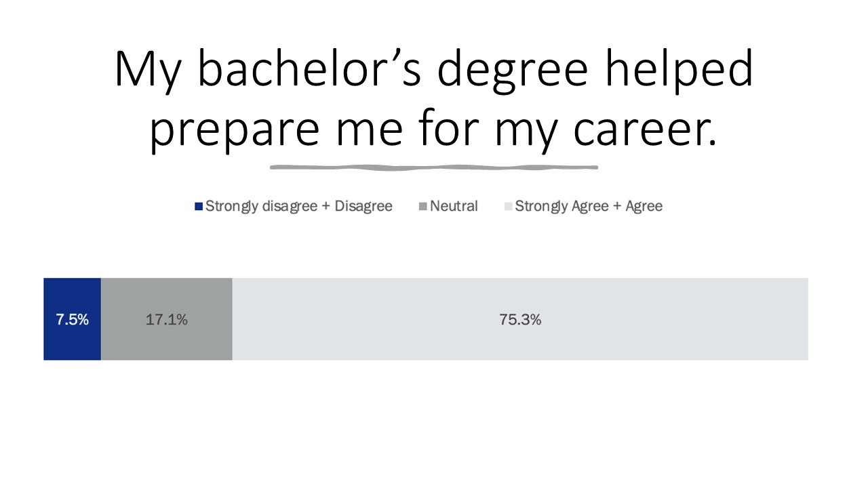The image size is (868, 488).
Task: Select the gray brushstroke underline below title
Action: point(434,167)
